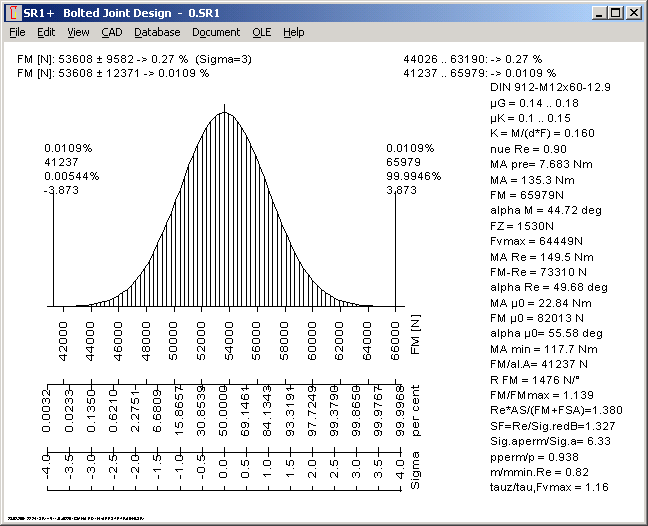Open the Database menu
The height and width of the screenshot is (526, 648).
tap(157, 32)
